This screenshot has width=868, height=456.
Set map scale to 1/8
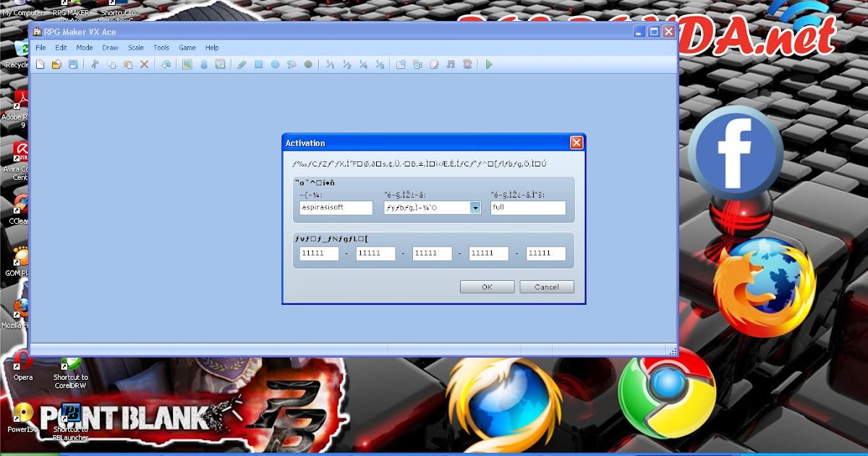pyautogui.click(x=380, y=64)
